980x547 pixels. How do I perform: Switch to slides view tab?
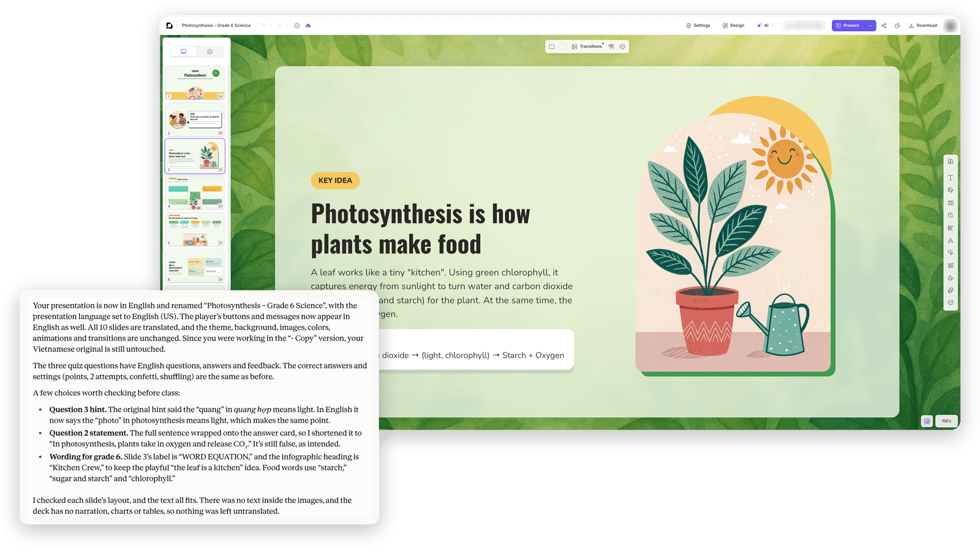tap(183, 51)
